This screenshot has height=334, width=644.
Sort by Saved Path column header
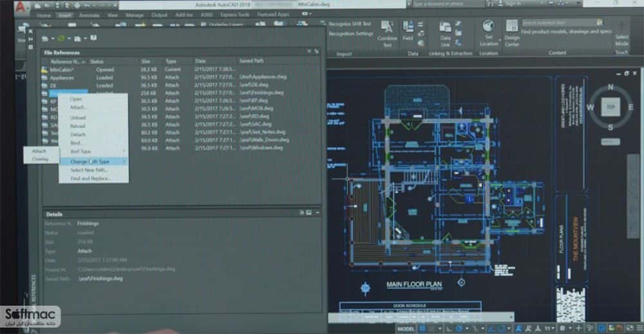tap(251, 60)
